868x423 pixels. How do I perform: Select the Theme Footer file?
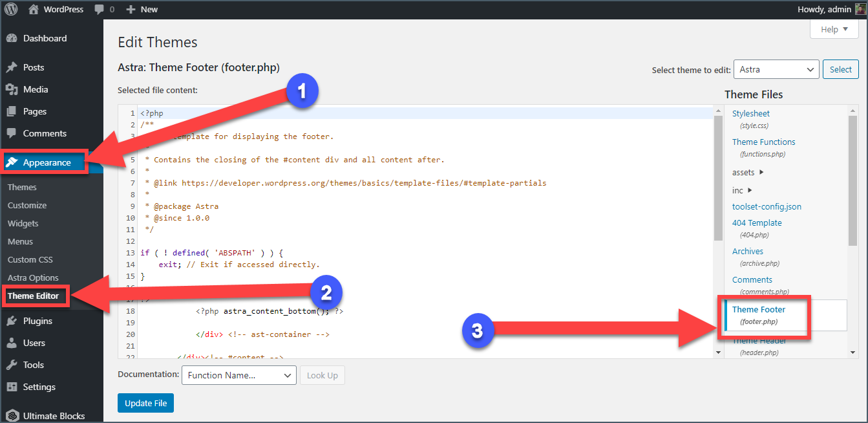[759, 309]
